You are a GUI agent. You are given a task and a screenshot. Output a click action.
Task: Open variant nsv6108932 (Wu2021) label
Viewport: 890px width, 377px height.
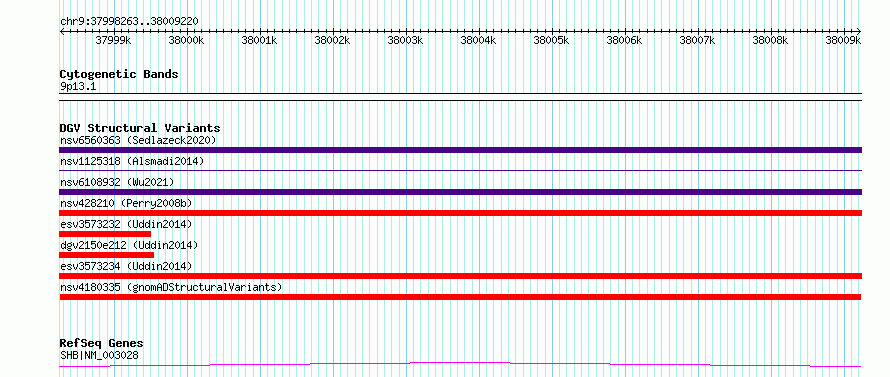tap(117, 182)
